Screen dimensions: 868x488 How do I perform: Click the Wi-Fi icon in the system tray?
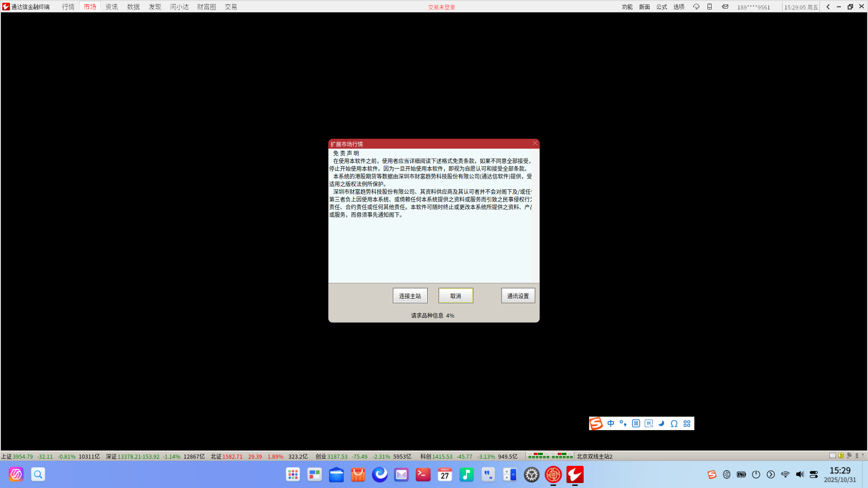(785, 474)
